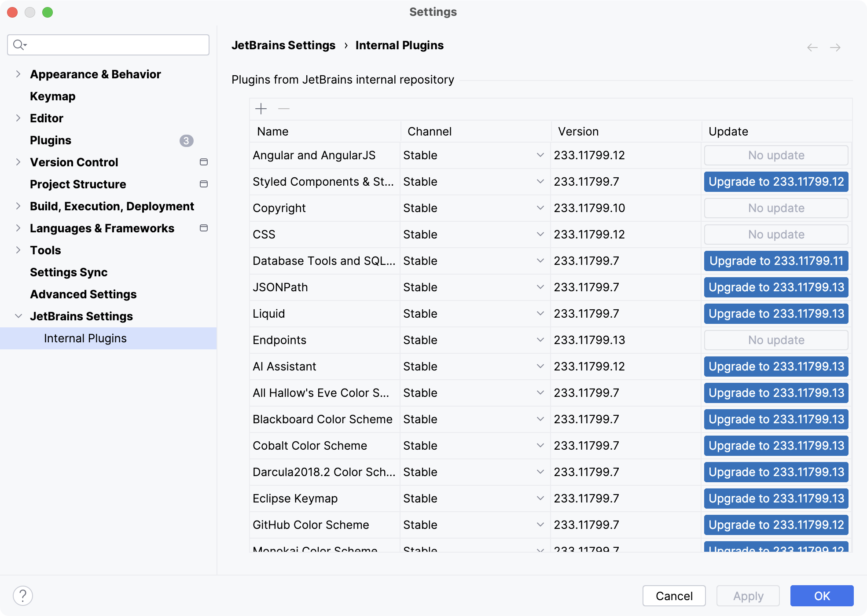Click the Plugins update count badge
This screenshot has height=616, width=867.
(186, 141)
